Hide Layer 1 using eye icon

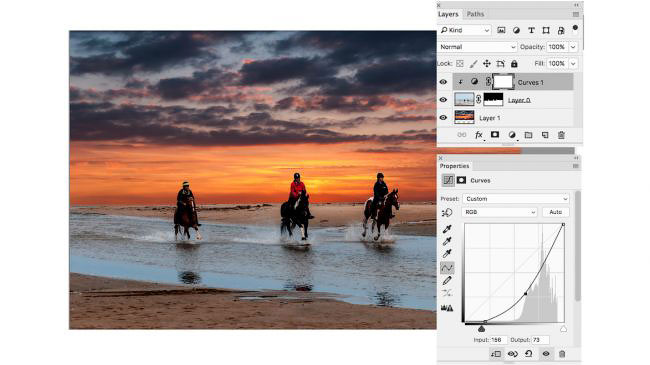pyautogui.click(x=443, y=118)
